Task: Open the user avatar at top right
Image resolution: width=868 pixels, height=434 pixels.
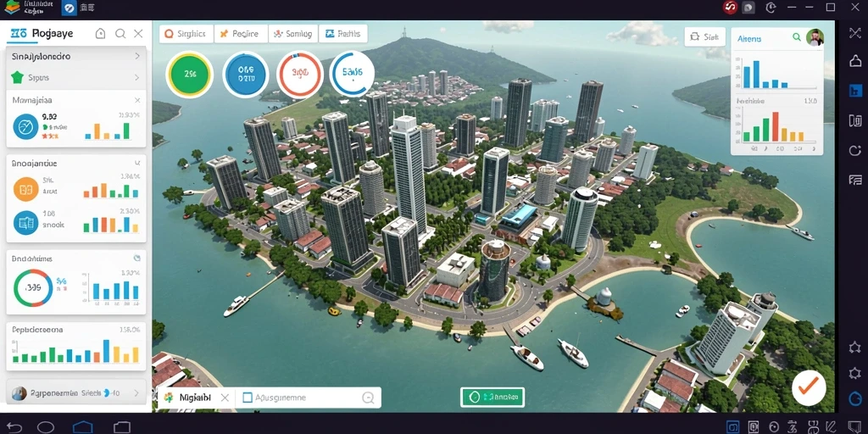Action: (815, 37)
